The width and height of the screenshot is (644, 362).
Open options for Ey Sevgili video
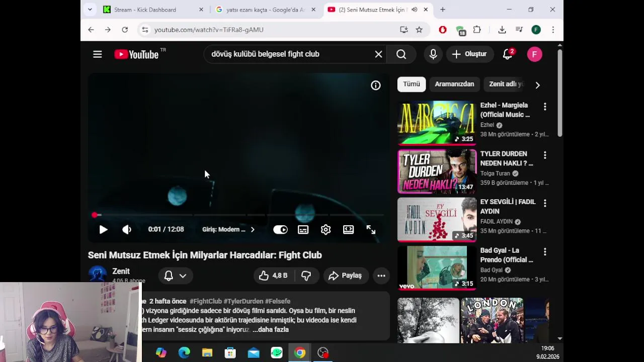[544, 203]
